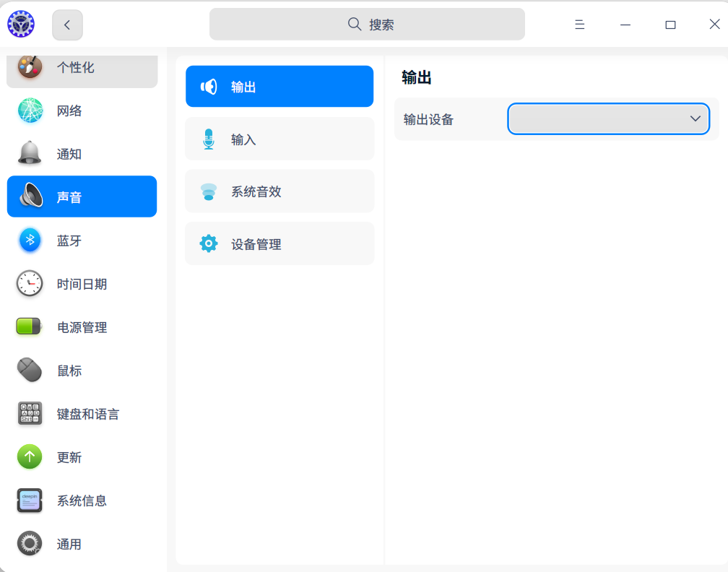The width and height of the screenshot is (728, 572).
Task: Select the 声音 (Sound) speaker icon
Action: click(30, 196)
